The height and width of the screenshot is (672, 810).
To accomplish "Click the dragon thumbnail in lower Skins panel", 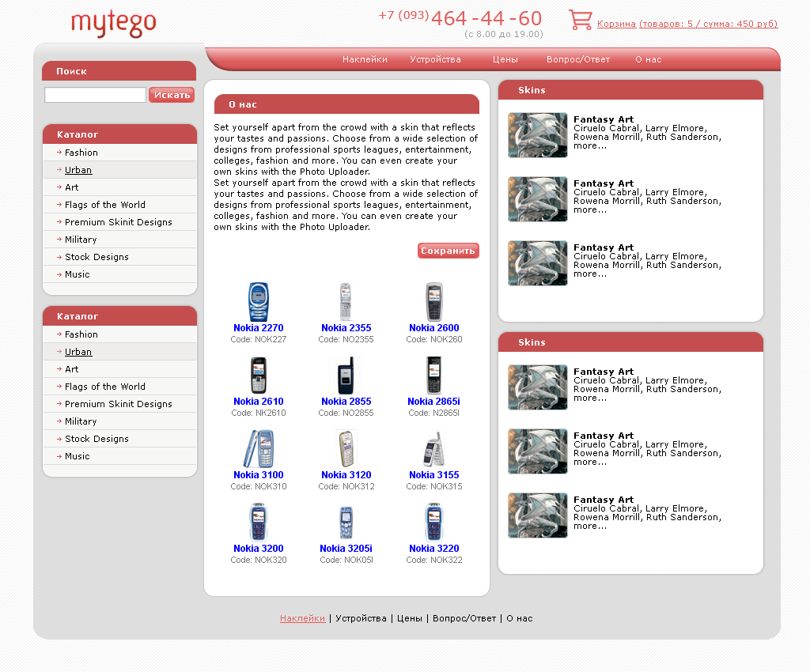I will pos(537,387).
